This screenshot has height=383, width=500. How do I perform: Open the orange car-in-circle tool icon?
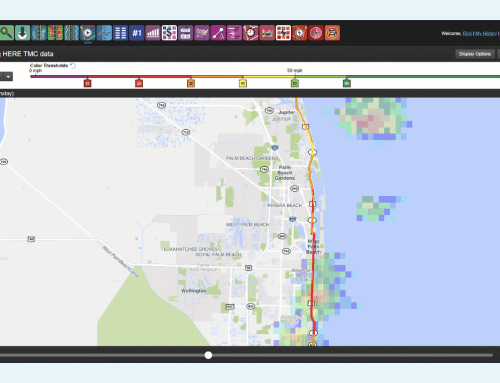coord(332,33)
